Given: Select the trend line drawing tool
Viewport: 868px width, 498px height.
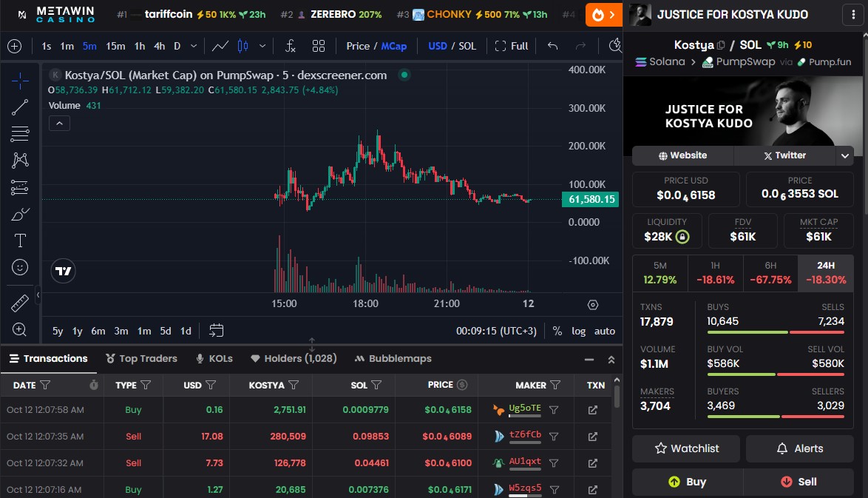Looking at the screenshot, I should pos(20,107).
